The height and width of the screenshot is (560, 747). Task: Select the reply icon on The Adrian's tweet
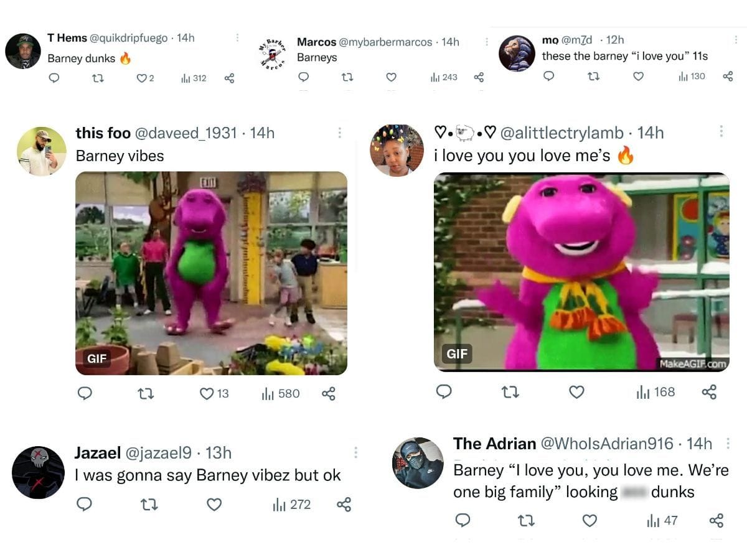point(463,521)
